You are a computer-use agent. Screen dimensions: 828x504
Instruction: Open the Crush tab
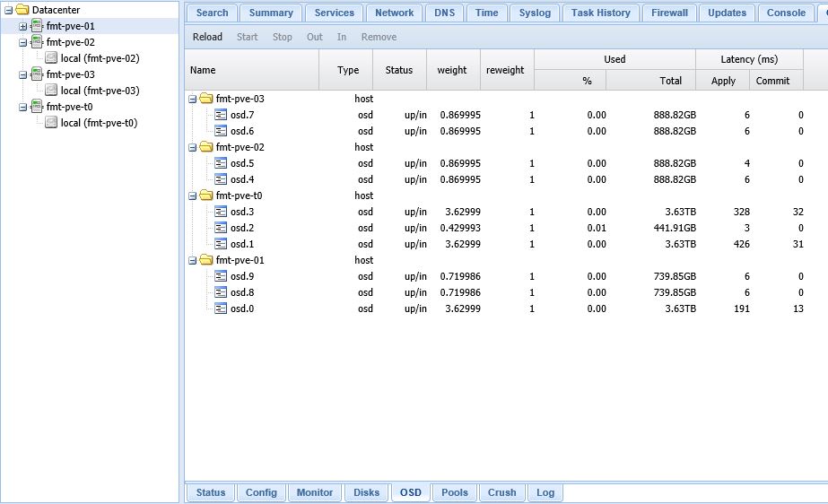tap(501, 492)
